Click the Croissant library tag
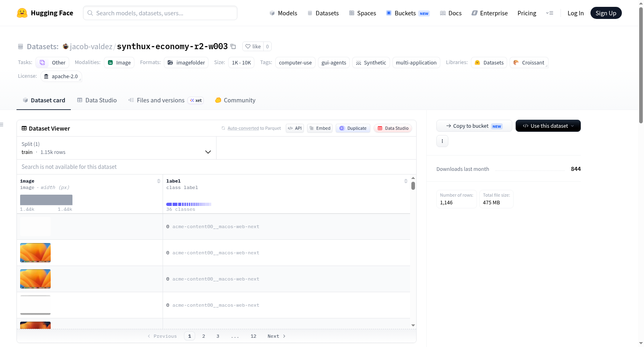 (x=529, y=62)
